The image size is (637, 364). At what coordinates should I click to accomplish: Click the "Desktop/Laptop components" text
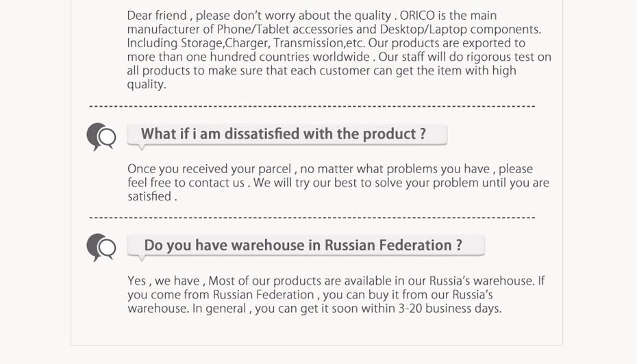460,29
